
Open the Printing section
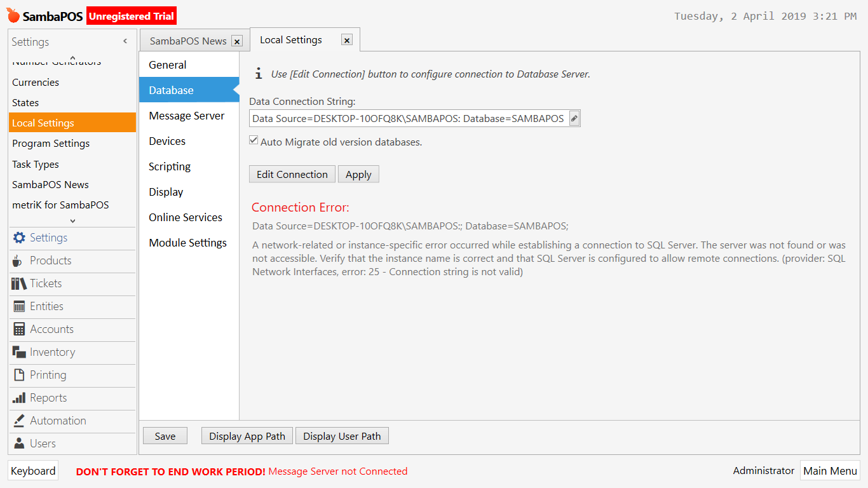[73, 375]
